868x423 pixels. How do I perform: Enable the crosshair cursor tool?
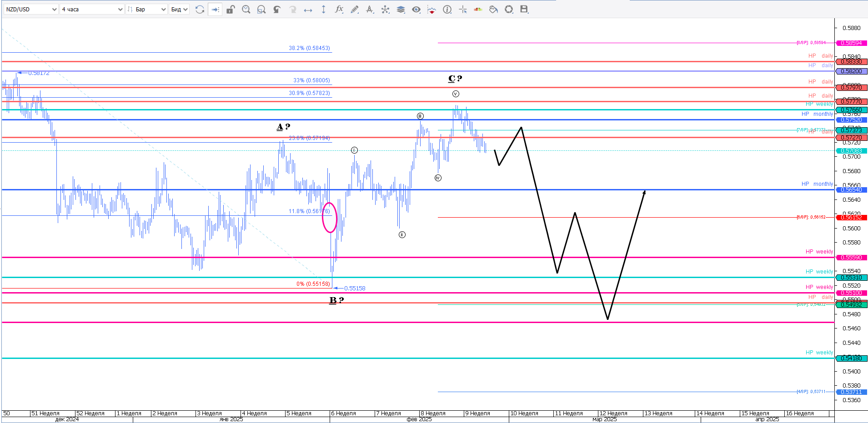coord(463,10)
